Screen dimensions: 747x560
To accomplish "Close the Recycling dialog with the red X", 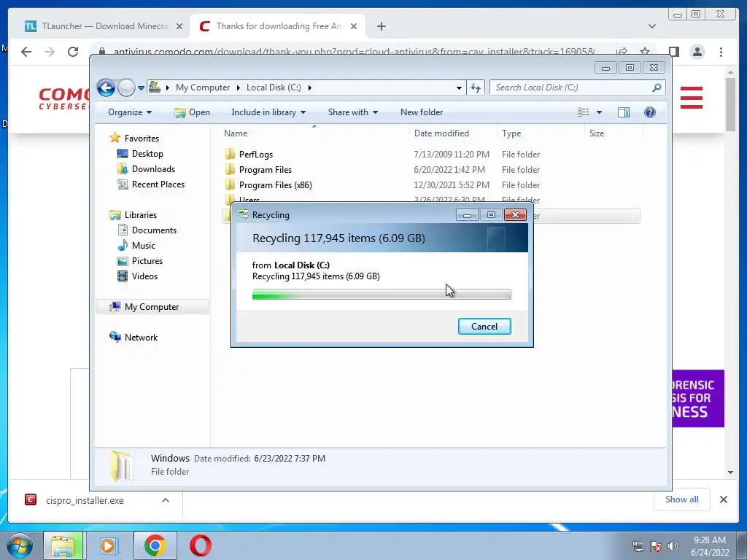I will pos(515,215).
